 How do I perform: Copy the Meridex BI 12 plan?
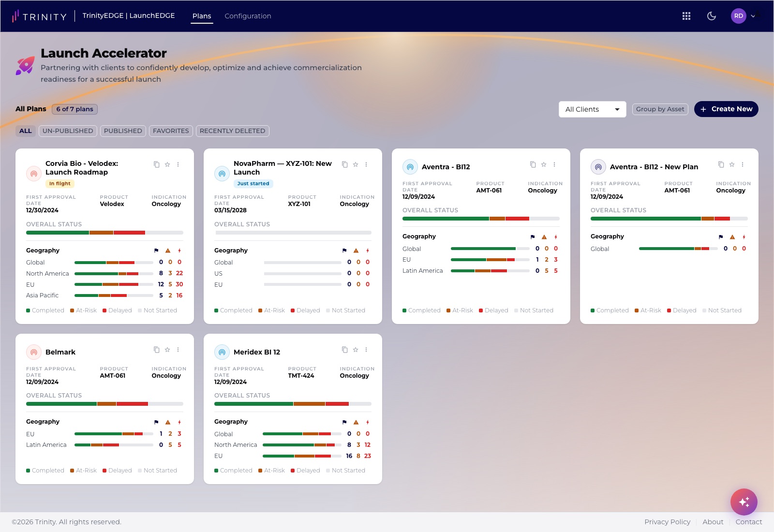pos(344,350)
